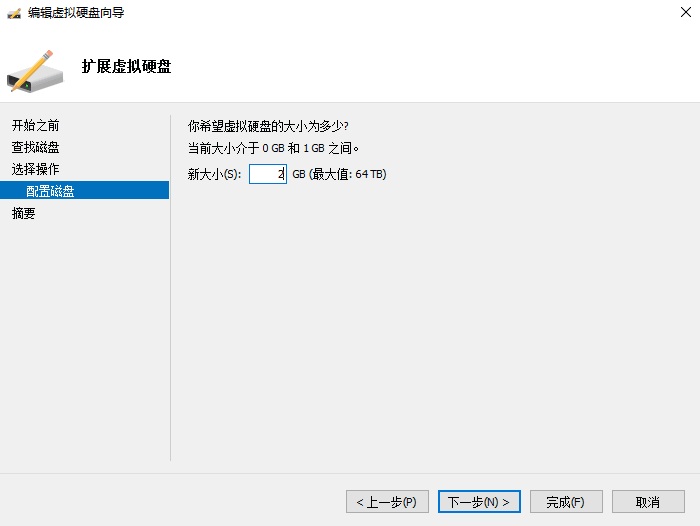Click the text GB (最大值: 64 TB)
Screen dimensions: 700x526
click(x=339, y=174)
